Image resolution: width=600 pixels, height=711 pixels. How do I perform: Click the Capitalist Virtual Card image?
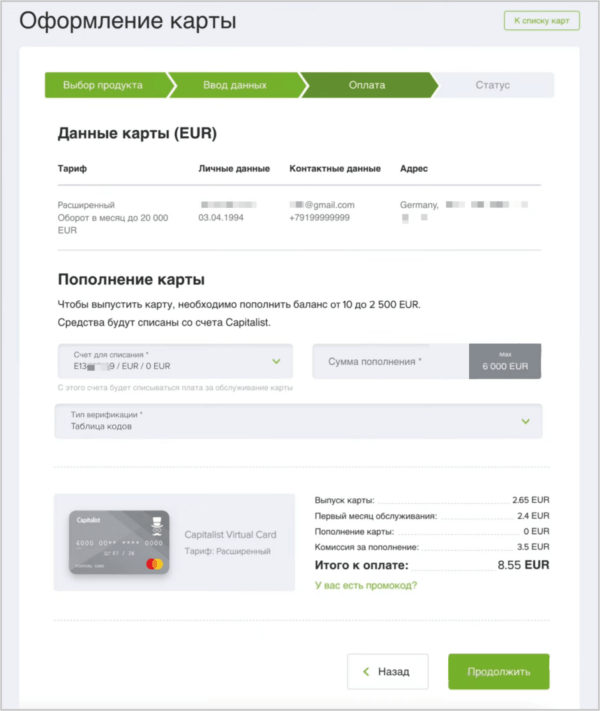119,542
